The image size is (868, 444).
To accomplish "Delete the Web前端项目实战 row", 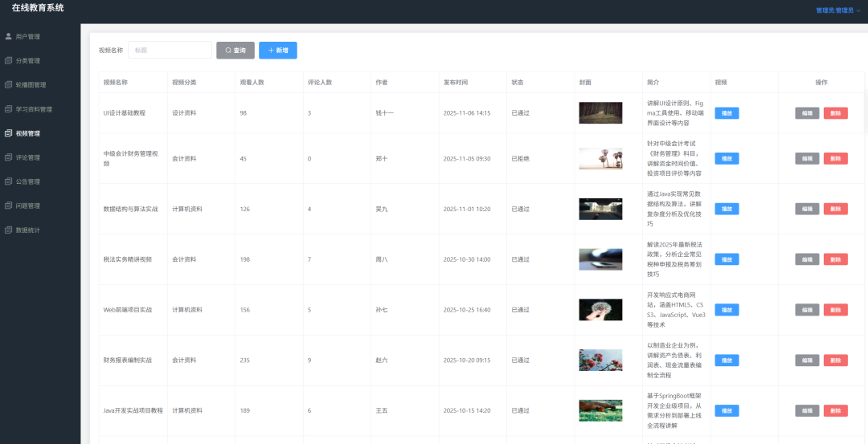I will (x=836, y=310).
